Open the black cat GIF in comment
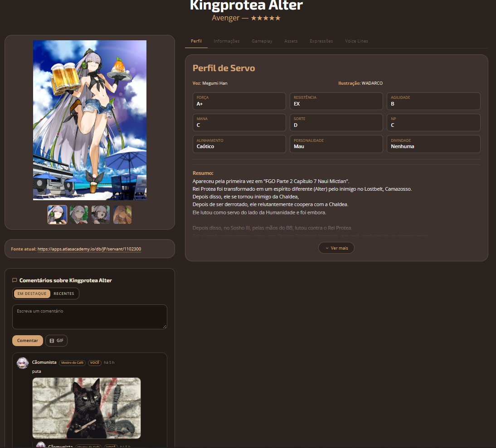496x448 pixels. point(86,408)
